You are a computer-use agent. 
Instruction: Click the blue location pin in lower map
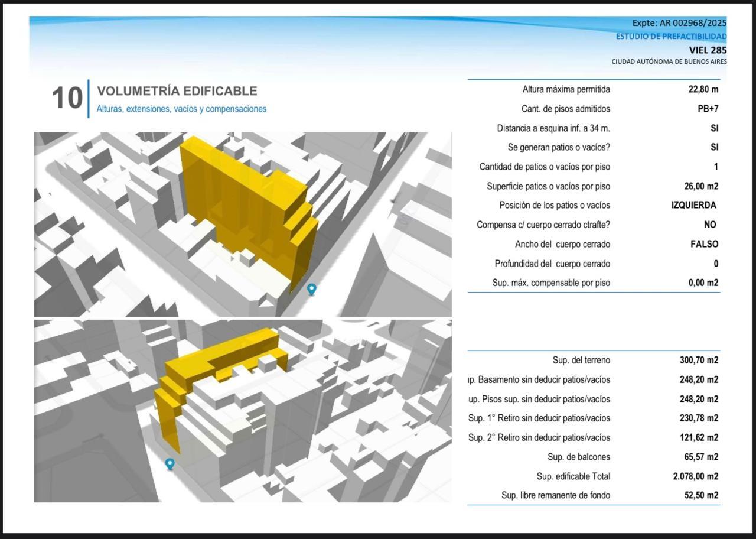(170, 464)
